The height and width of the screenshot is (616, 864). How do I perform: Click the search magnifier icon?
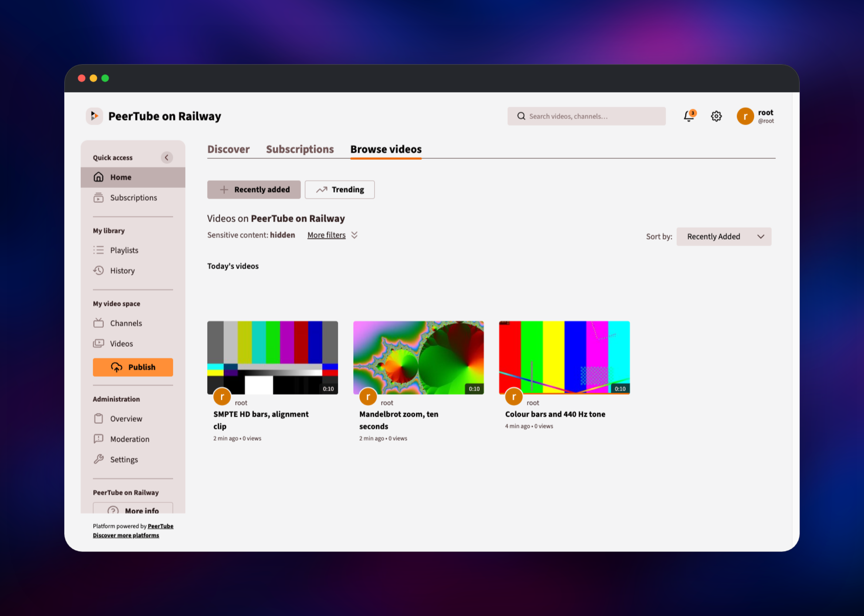tap(521, 116)
